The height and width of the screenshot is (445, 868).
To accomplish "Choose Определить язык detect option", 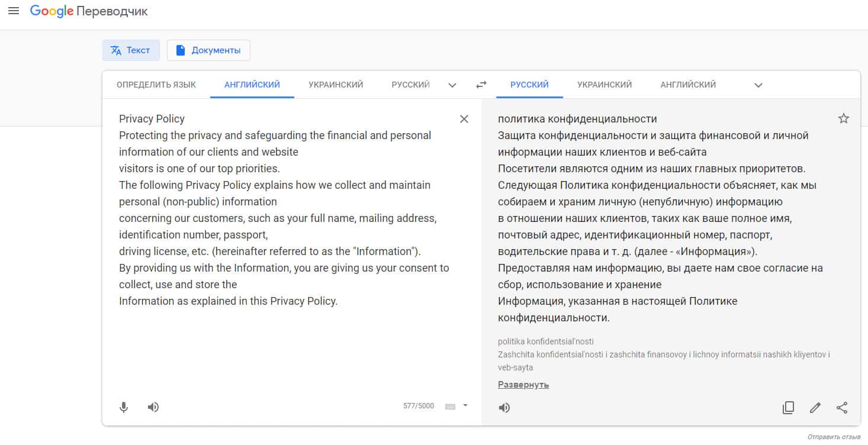I will point(156,85).
